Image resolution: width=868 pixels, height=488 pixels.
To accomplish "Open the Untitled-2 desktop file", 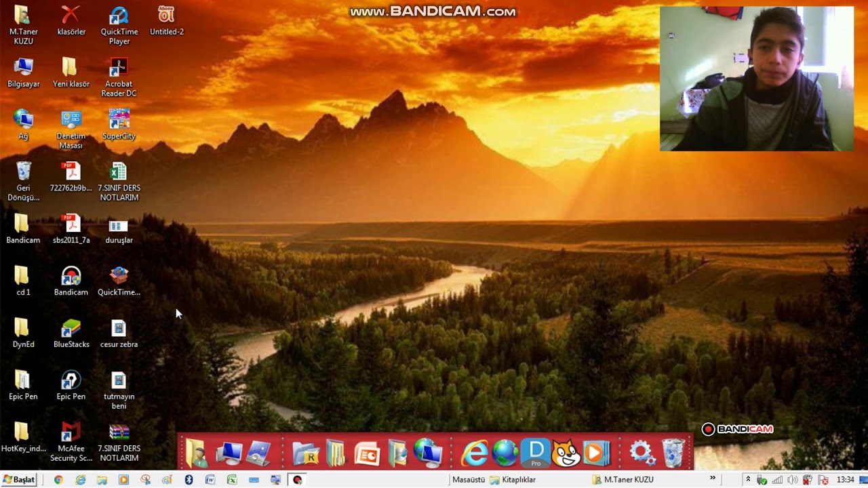I will point(167,20).
